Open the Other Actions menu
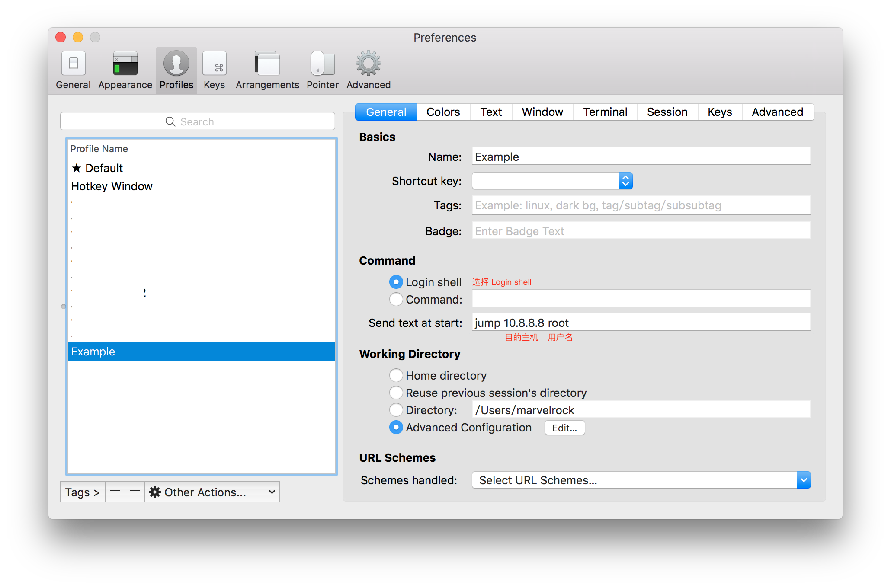Screen dimensions: 891x588 pyautogui.click(x=212, y=492)
